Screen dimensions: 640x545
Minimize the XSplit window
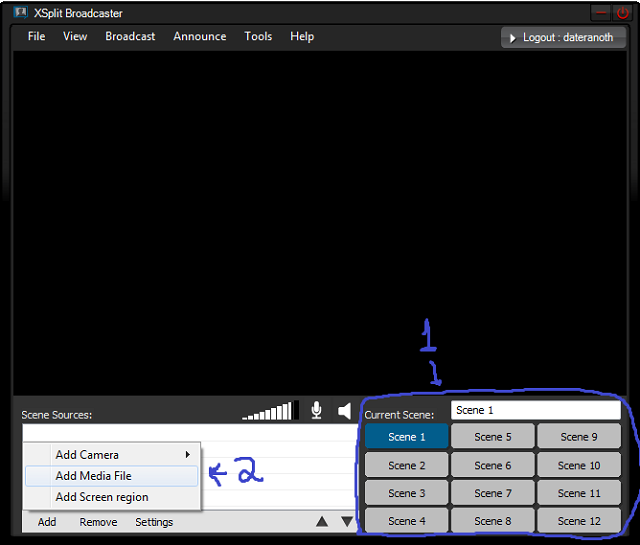(601, 13)
